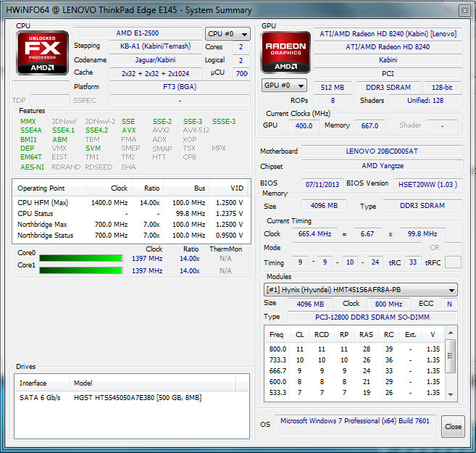This screenshot has width=476, height=453.
Task: Click the Northbridge Status row
Action: click(x=131, y=236)
